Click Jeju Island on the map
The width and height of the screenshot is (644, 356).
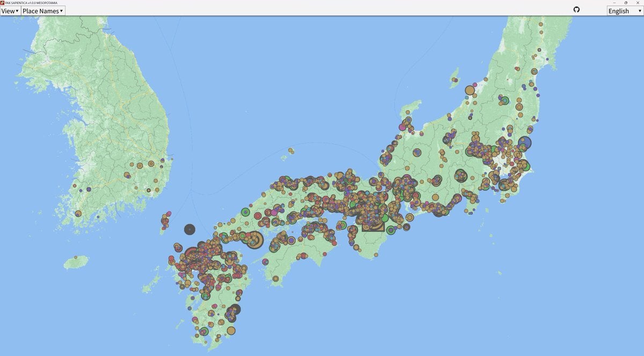[x=76, y=263]
